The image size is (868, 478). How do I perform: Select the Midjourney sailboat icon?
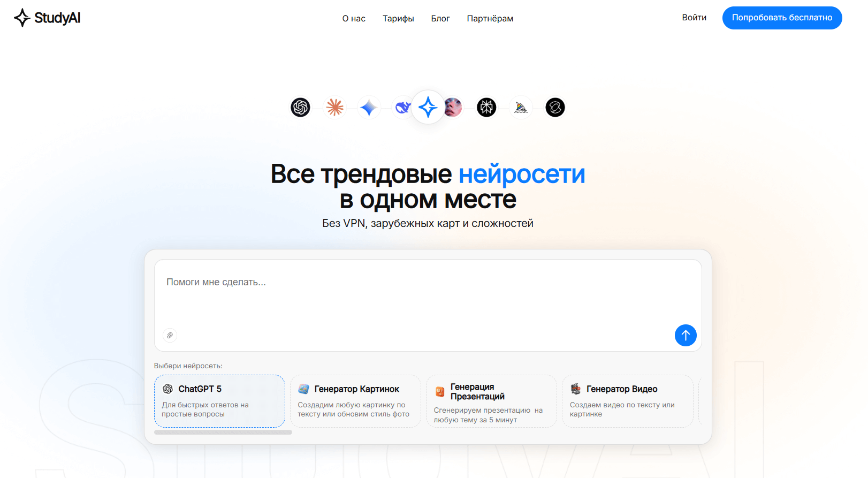(x=521, y=108)
